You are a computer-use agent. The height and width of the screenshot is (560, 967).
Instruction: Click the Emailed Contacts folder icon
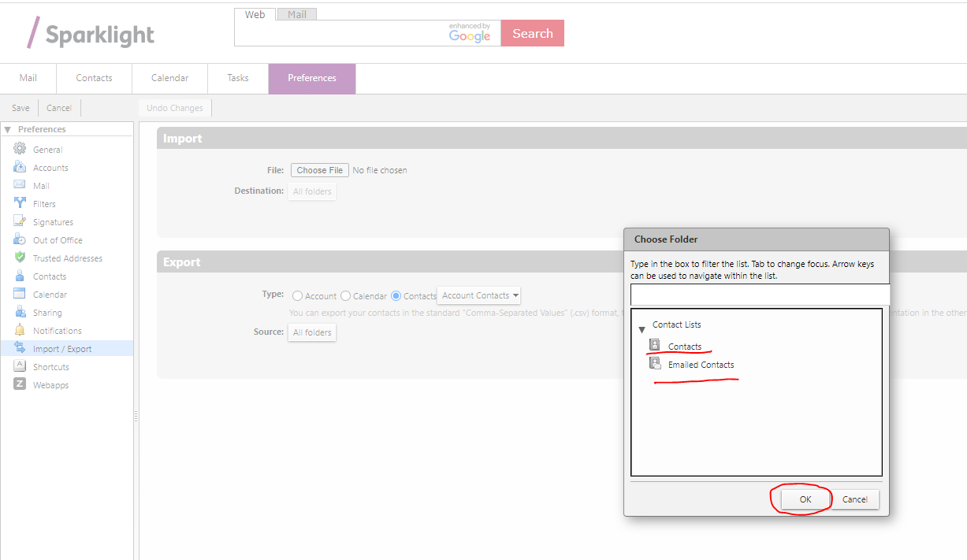[655, 363]
